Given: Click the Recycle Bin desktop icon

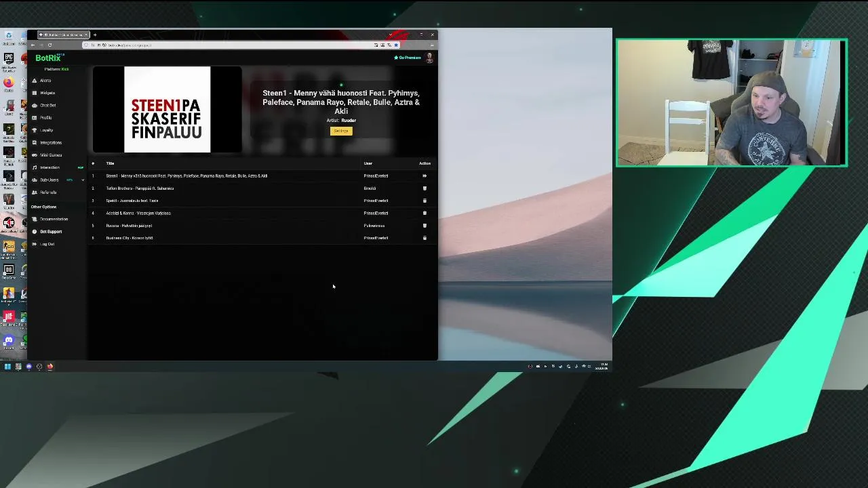Looking at the screenshot, I should click(8, 37).
